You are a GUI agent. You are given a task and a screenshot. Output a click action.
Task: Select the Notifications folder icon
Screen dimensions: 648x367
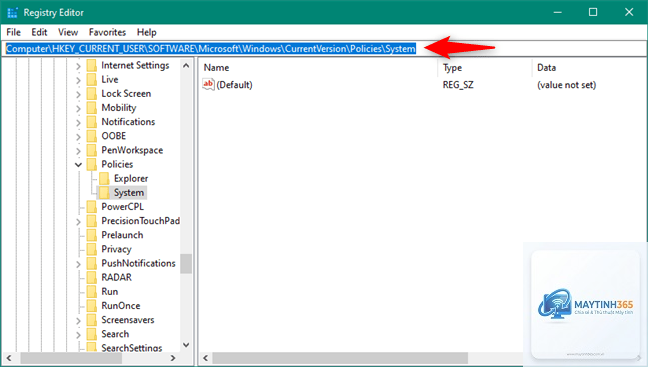click(92, 122)
